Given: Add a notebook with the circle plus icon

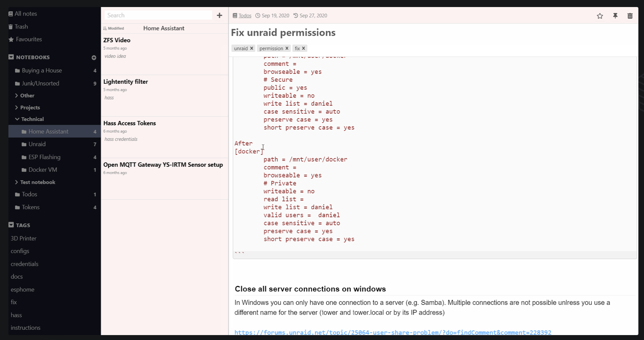Looking at the screenshot, I should (x=94, y=57).
